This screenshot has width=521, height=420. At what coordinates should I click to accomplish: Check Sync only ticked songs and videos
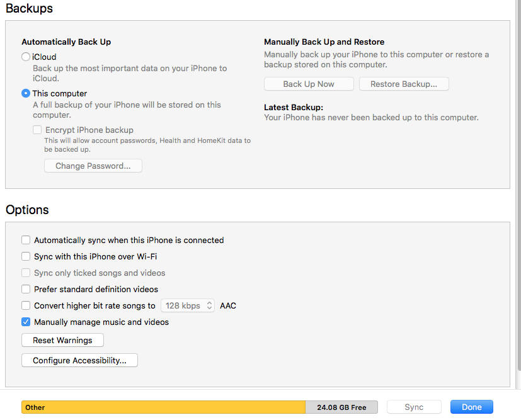26,273
